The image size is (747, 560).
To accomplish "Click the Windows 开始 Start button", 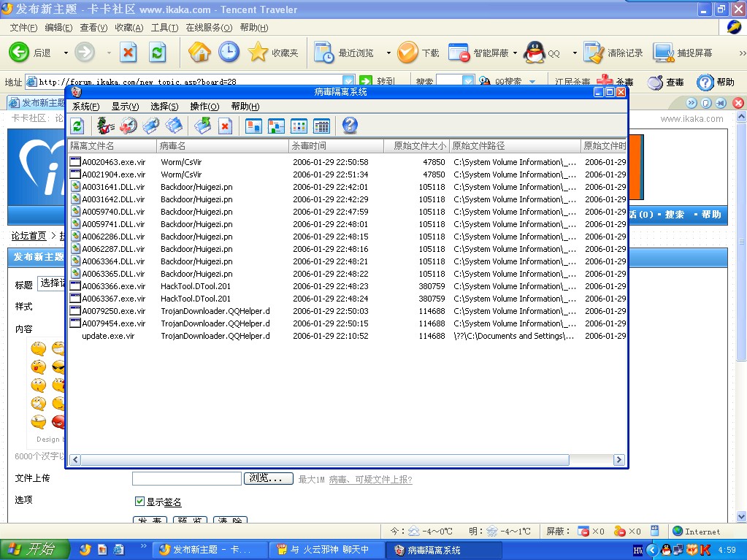I will pyautogui.click(x=34, y=550).
